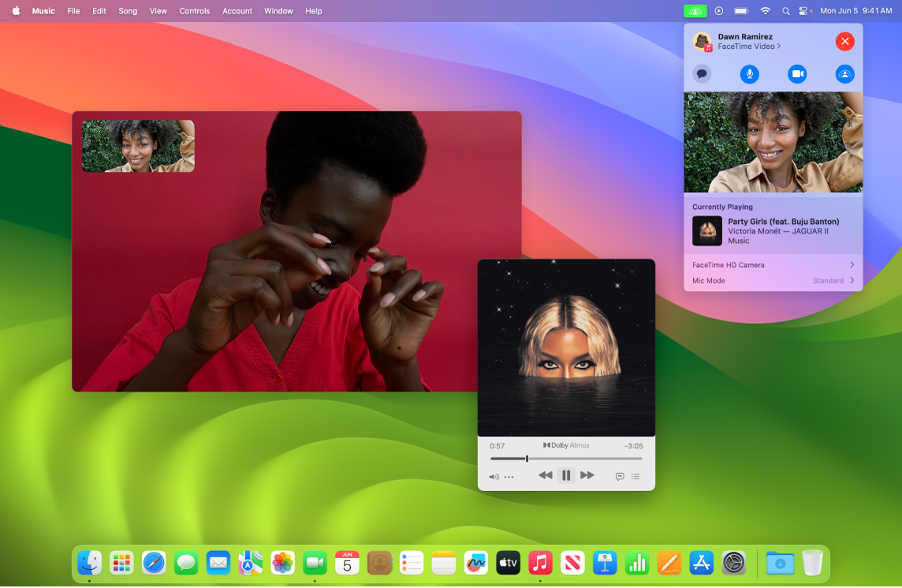
Task: Rewind to the previous track
Action: [545, 475]
